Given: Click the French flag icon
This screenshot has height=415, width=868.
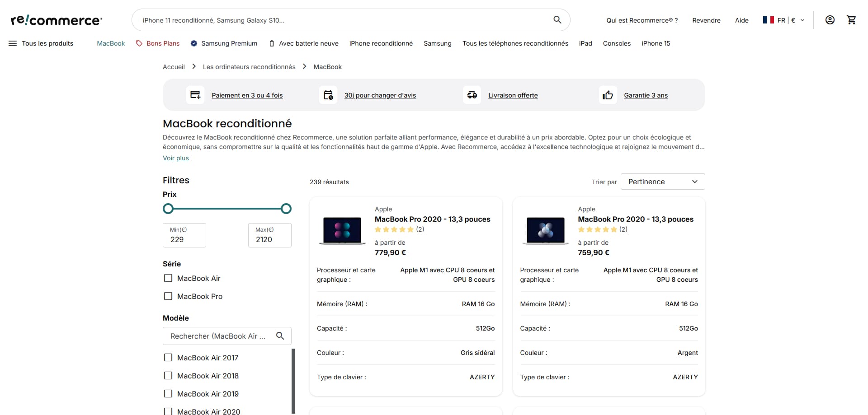Looking at the screenshot, I should point(768,20).
